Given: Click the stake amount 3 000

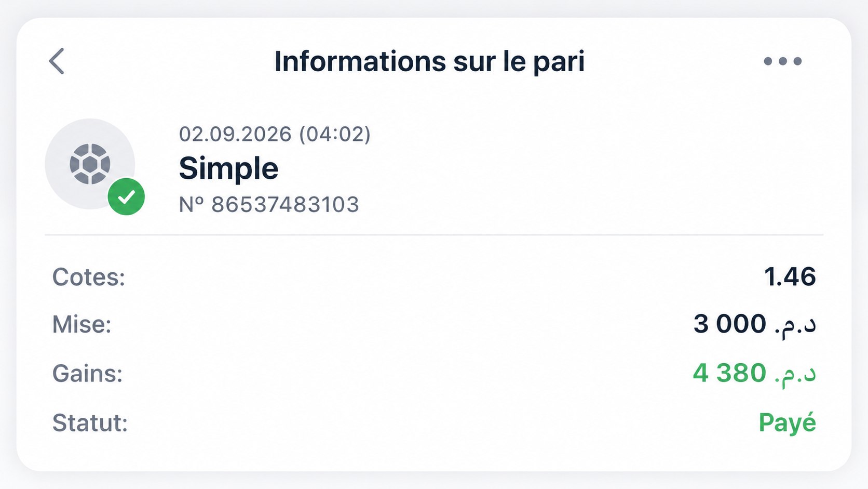Looking at the screenshot, I should click(729, 324).
